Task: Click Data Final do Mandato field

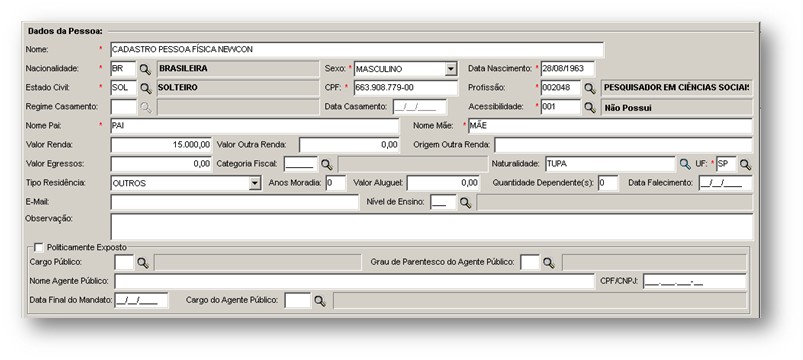Action: 141,301
